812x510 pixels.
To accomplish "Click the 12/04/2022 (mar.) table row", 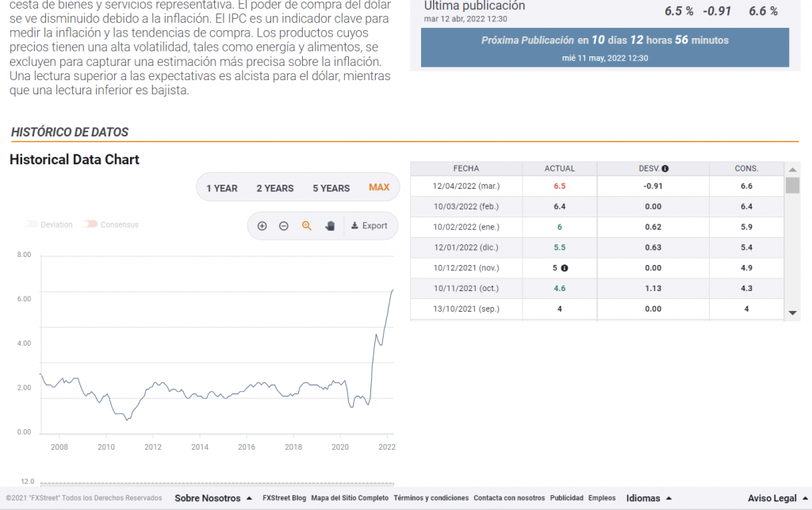I will click(465, 186).
